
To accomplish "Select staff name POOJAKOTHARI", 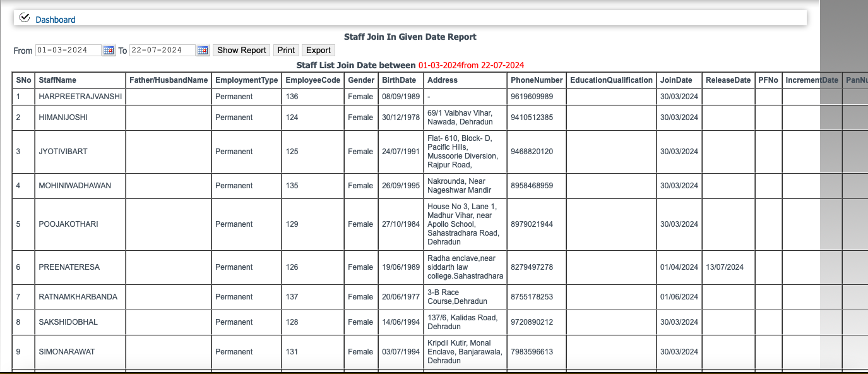I will coord(68,224).
